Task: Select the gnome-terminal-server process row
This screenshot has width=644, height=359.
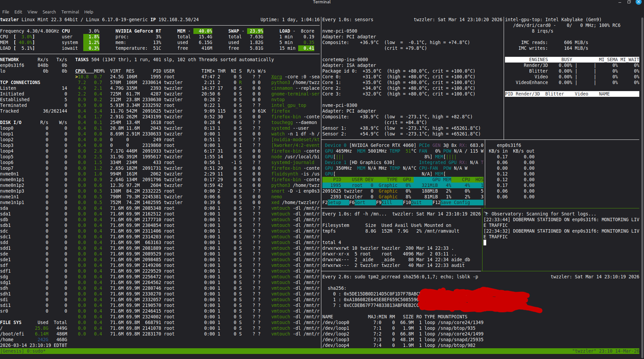Action: (197, 94)
